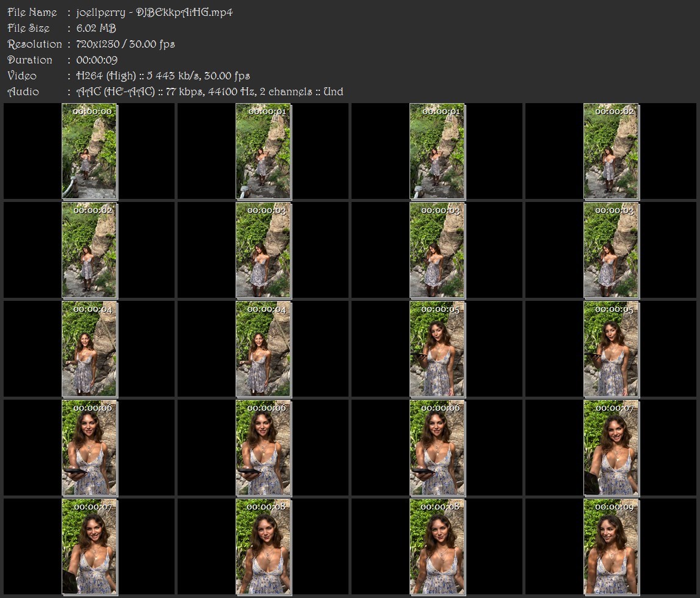Click the 'Video' label
This screenshot has width=700, height=598.
click(22, 76)
